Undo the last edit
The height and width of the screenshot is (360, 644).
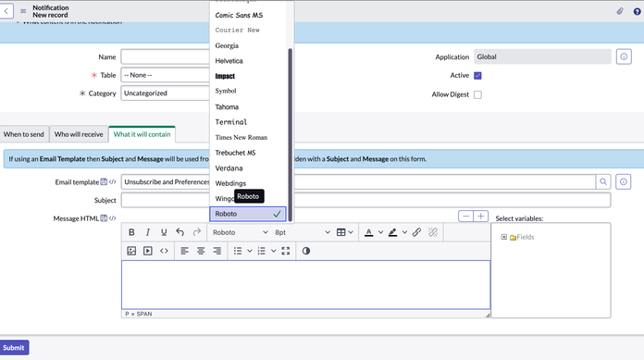tap(180, 232)
